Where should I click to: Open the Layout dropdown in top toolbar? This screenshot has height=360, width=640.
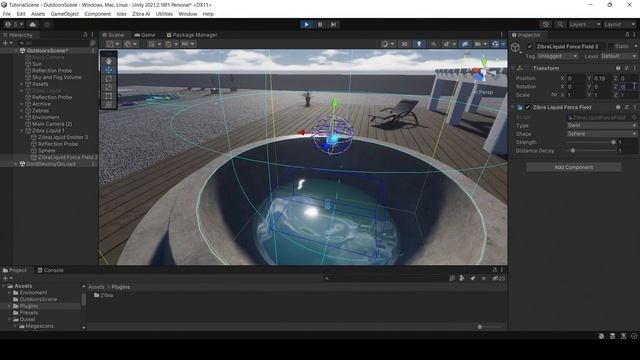pyautogui.click(x=619, y=24)
